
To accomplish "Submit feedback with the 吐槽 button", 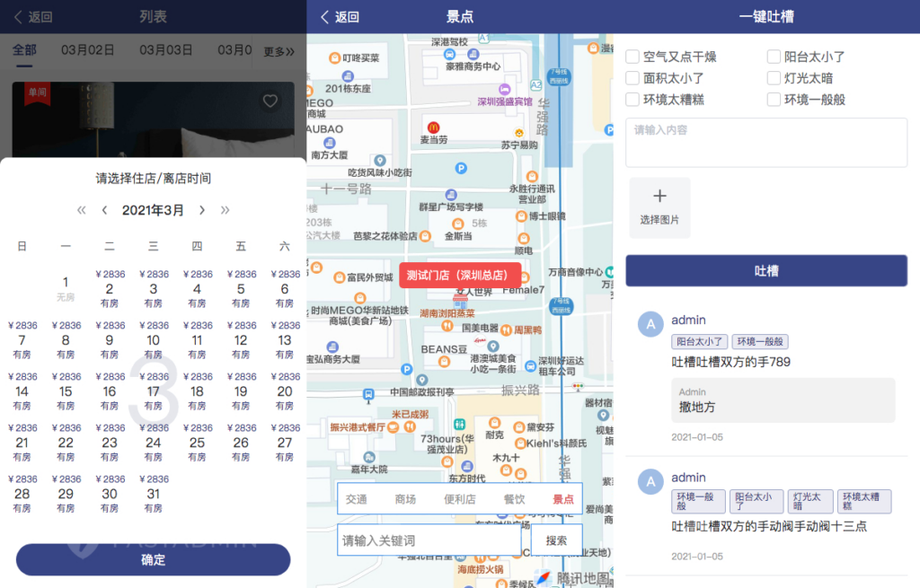I will (x=765, y=270).
